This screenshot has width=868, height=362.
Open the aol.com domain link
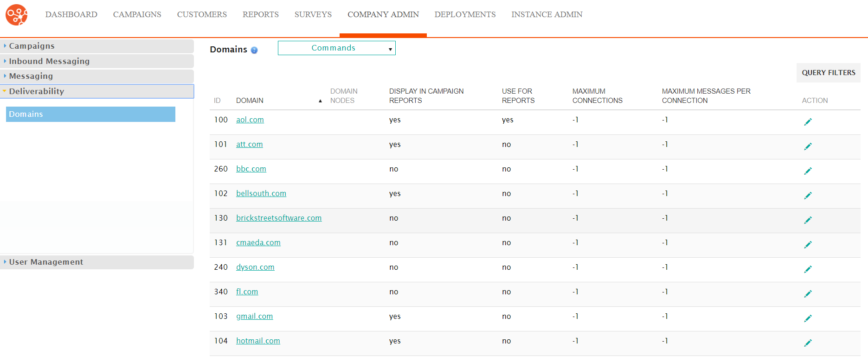tap(250, 120)
